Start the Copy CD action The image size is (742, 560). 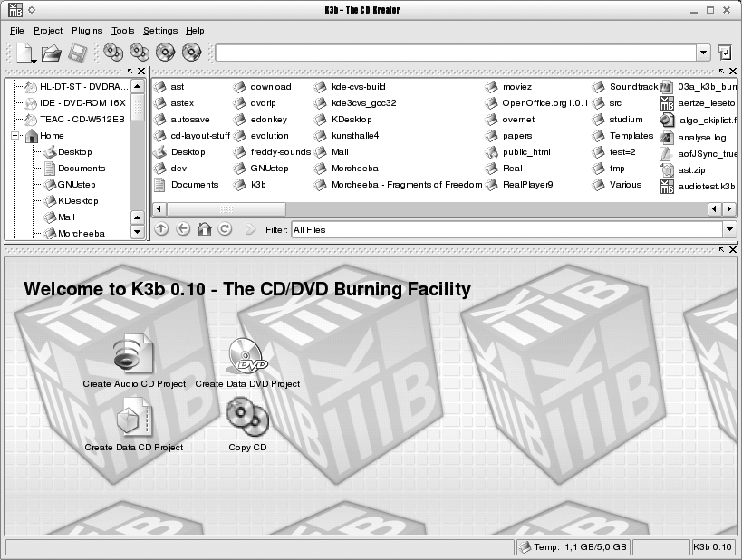click(x=247, y=425)
